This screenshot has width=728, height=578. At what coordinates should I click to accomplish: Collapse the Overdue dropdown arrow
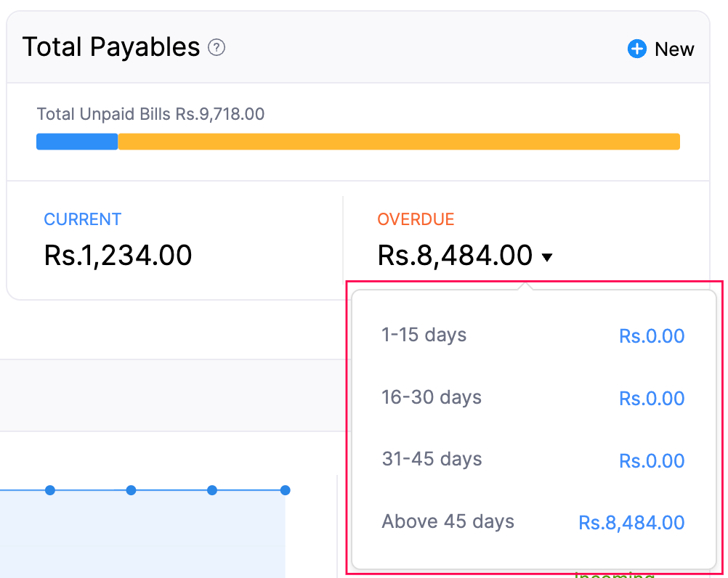[547, 257]
